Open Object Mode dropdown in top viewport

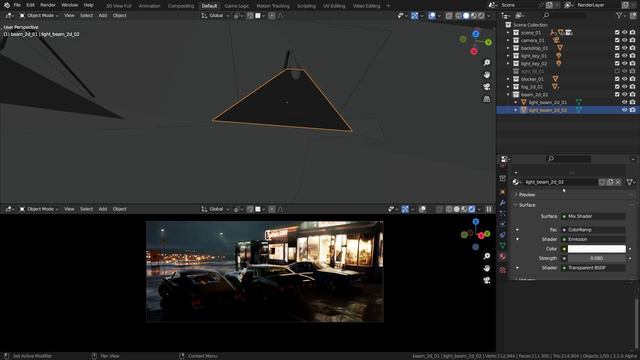[x=39, y=16]
